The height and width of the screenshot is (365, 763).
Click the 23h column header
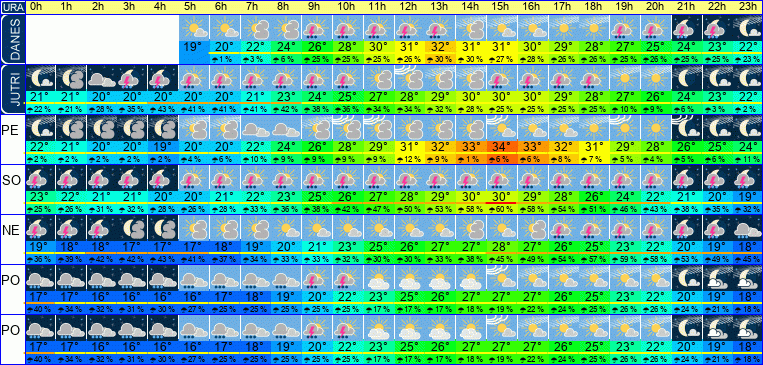747,7
